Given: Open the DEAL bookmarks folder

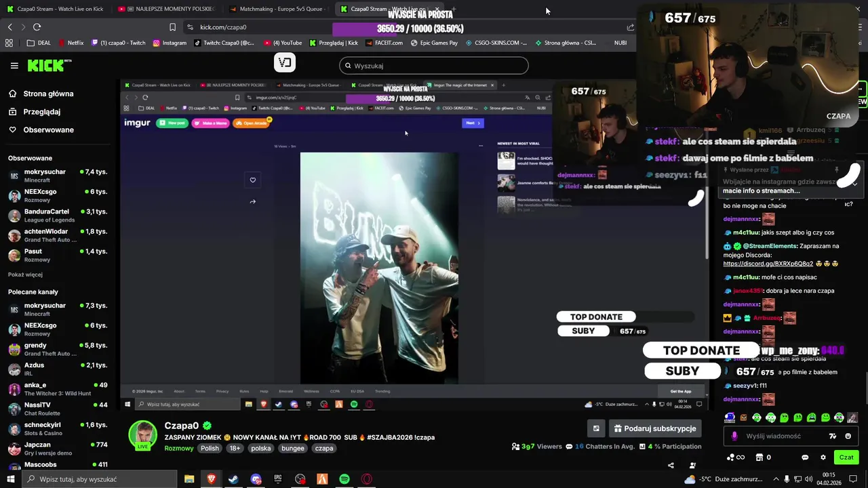Looking at the screenshot, I should (x=39, y=43).
